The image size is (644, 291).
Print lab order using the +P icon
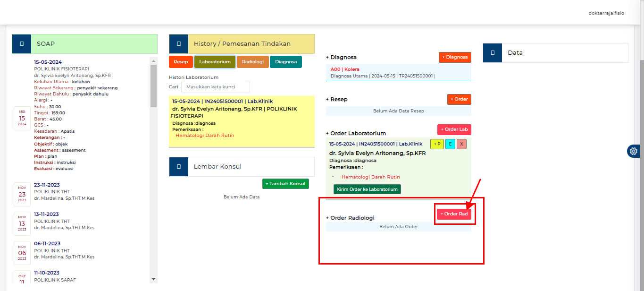(x=436, y=144)
